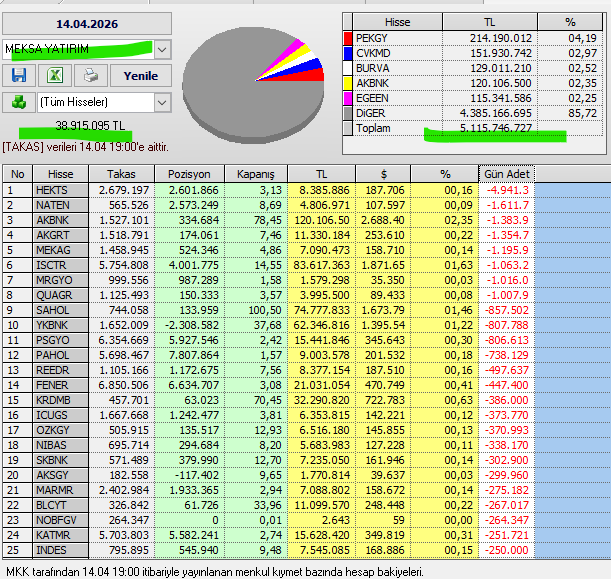
Task: Select the FENER stock cell
Action: (x=60, y=385)
